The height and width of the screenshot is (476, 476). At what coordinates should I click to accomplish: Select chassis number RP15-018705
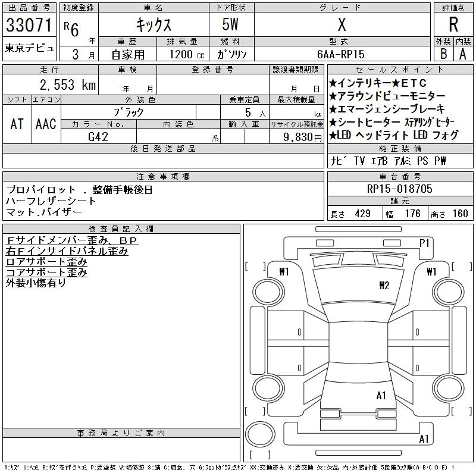pos(399,189)
